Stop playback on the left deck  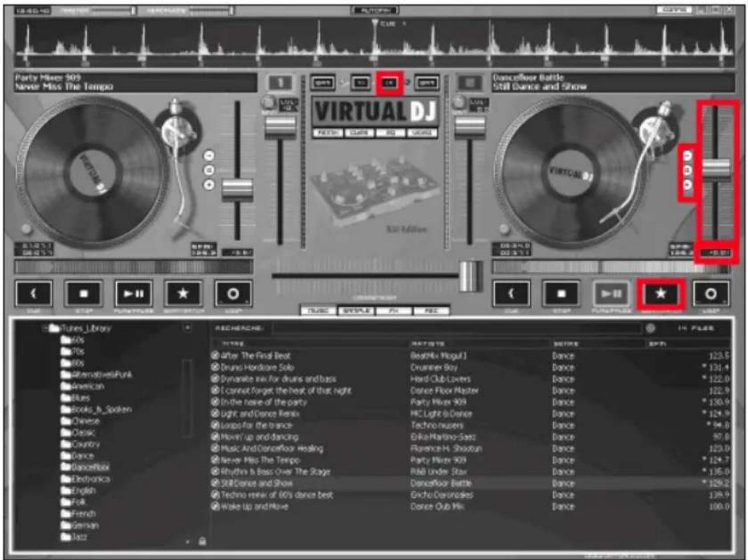83,293
